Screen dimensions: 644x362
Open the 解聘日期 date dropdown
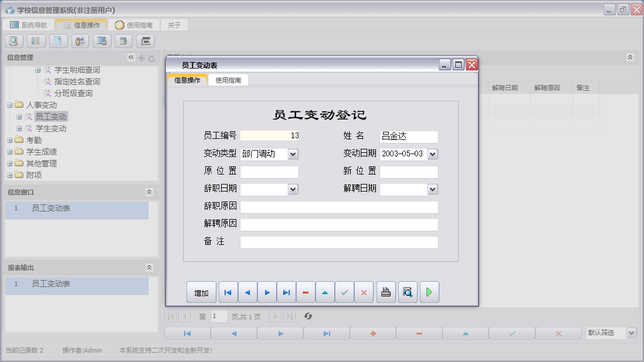coord(433,189)
